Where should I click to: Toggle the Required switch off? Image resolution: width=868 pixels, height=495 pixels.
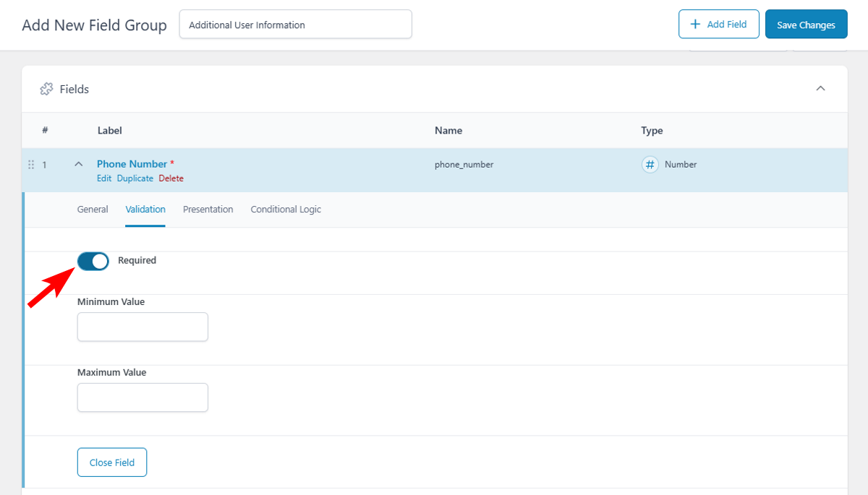(x=93, y=261)
